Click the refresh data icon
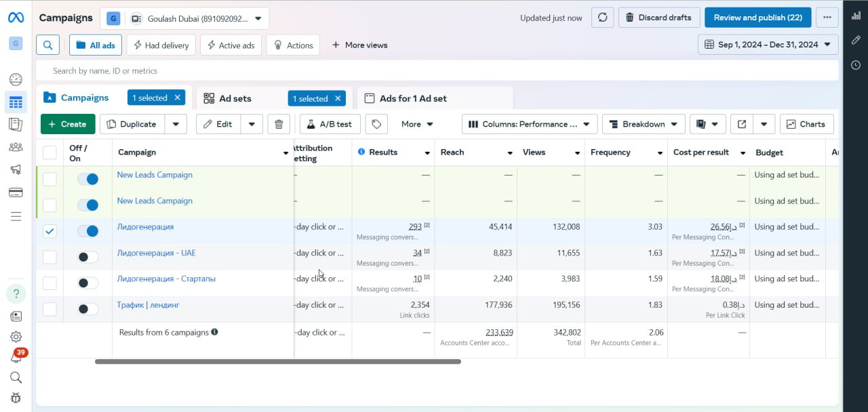 (x=602, y=18)
